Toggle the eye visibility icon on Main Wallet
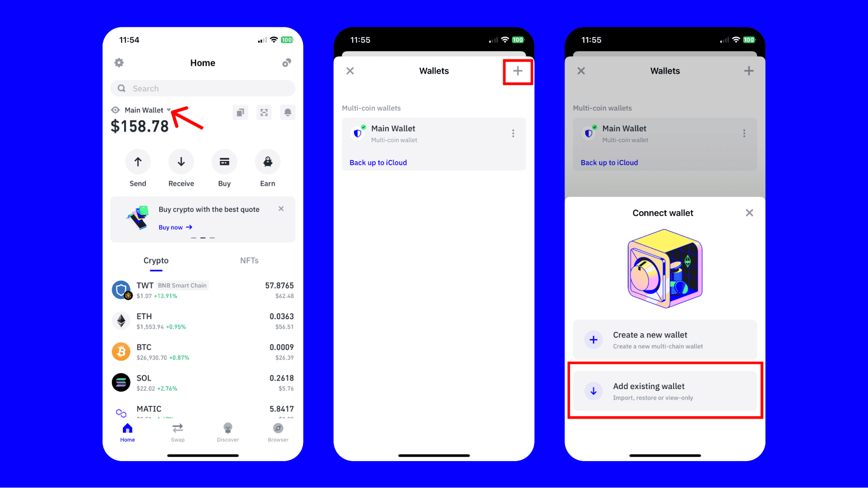Screen dimensions: 868x488 [115, 110]
